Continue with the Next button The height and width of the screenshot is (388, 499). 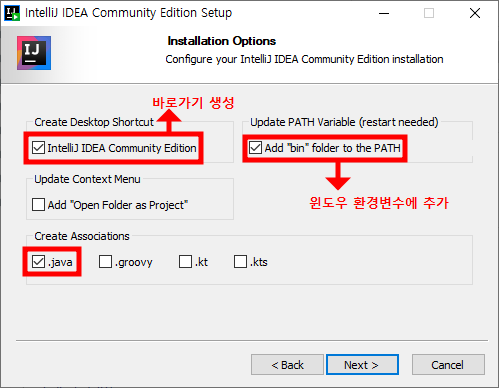(362, 365)
